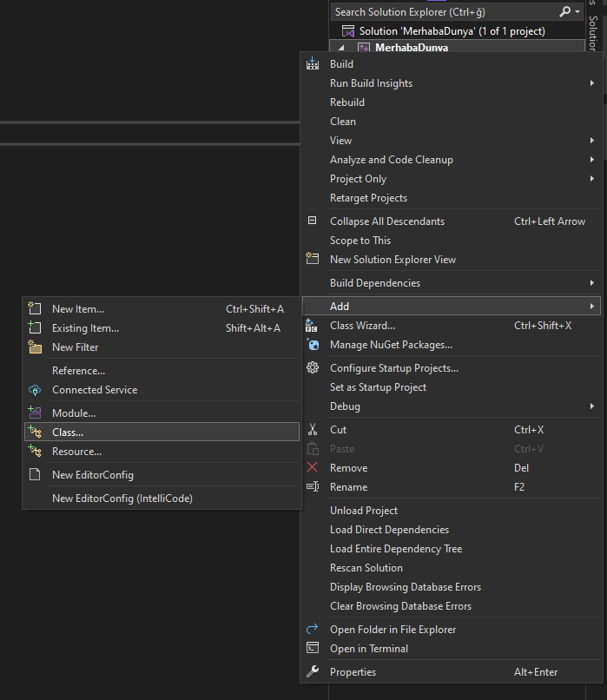Click the New Filter folder icon
607x700 pixels.
pos(35,347)
